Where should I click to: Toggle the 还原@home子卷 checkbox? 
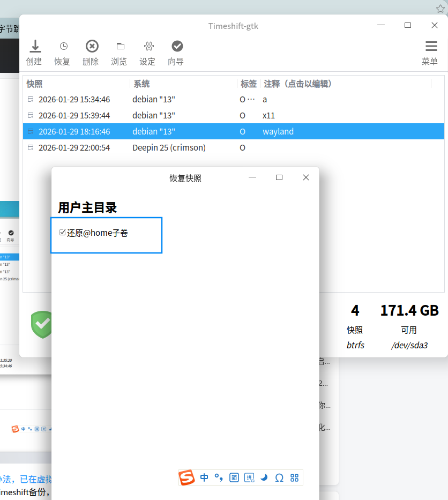[63, 233]
